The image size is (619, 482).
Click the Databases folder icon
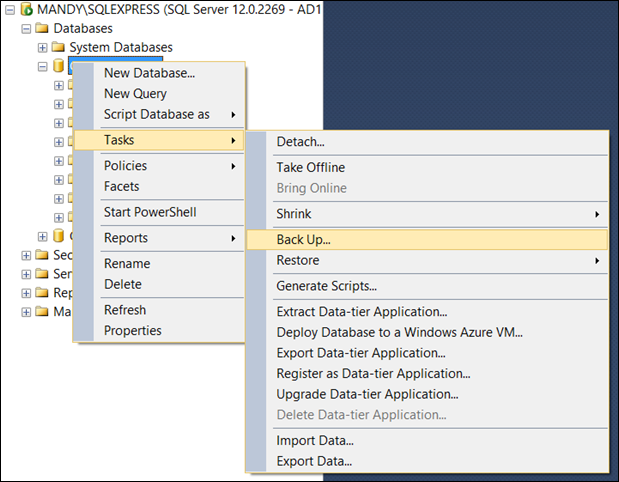[41, 28]
